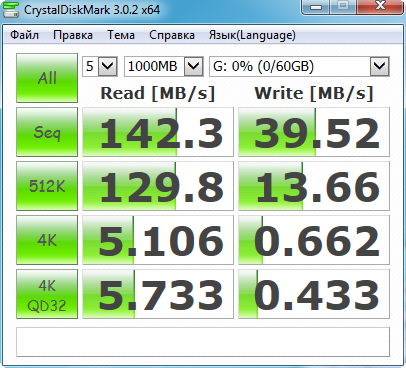Open the Язык(Language) menu

(x=252, y=35)
